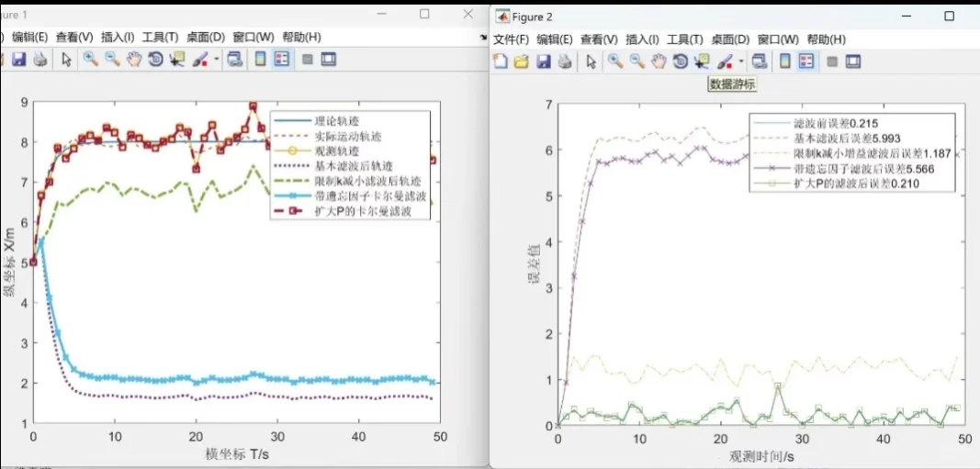The height and width of the screenshot is (469, 980).
Task: Click Brush data tool in Figure 1
Action: point(200,60)
